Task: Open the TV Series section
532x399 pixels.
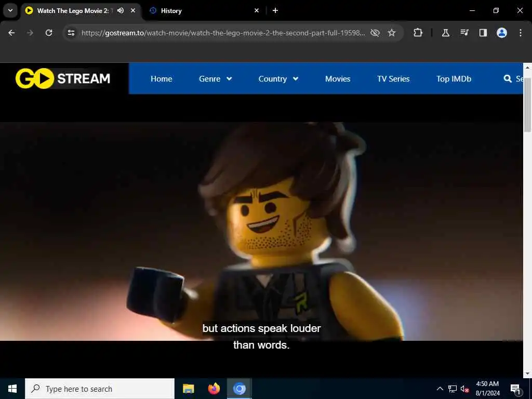Action: 393,79
